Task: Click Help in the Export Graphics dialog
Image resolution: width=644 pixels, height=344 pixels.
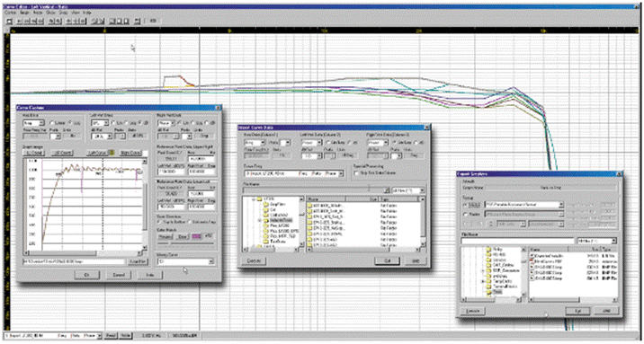Action: click(x=606, y=311)
